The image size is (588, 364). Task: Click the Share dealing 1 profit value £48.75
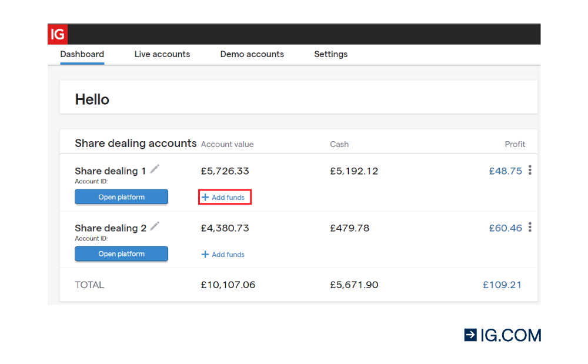coord(506,171)
